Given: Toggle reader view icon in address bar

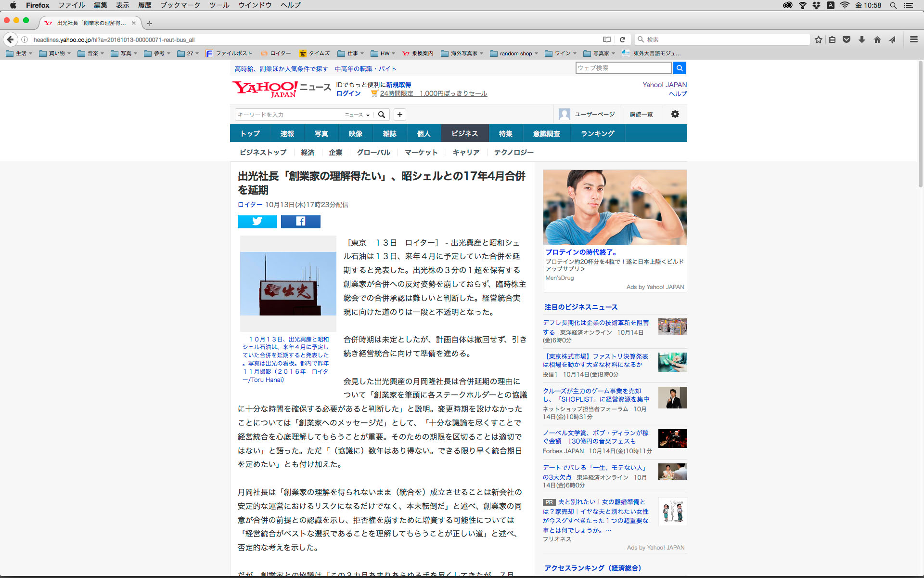Looking at the screenshot, I should [x=607, y=39].
